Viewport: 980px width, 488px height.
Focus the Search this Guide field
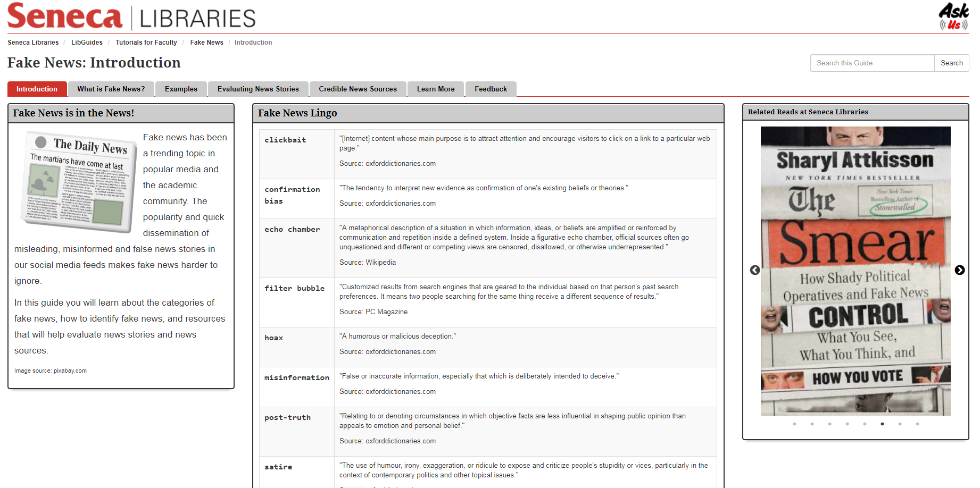(873, 63)
